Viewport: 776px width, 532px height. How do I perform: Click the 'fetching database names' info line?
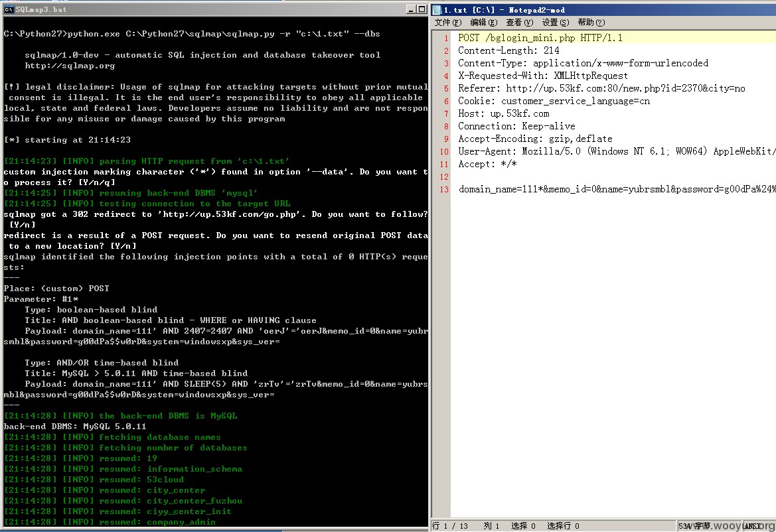[112, 437]
